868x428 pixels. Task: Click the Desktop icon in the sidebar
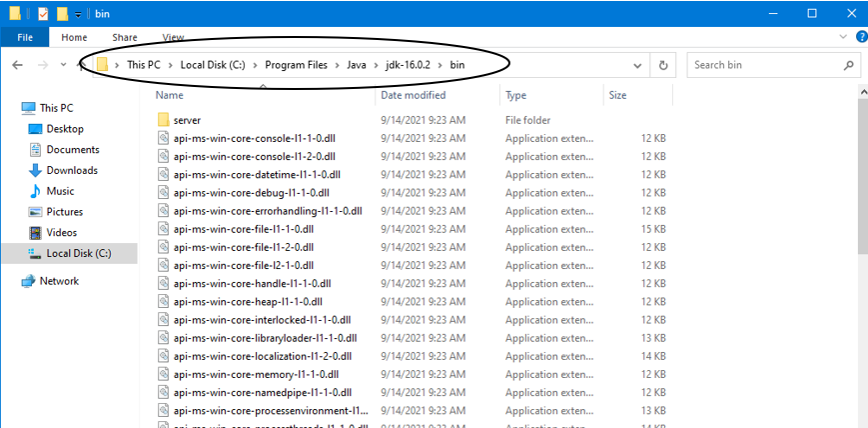click(35, 129)
